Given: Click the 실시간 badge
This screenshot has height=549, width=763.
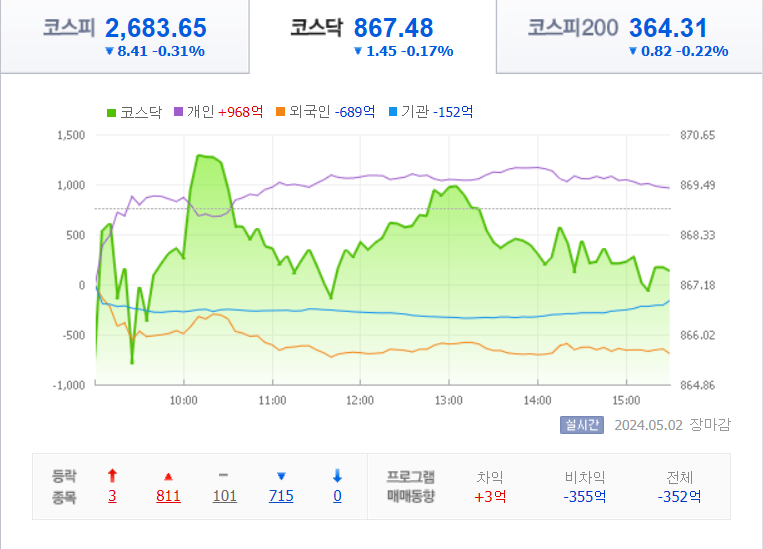Looking at the screenshot, I should coord(581,425).
